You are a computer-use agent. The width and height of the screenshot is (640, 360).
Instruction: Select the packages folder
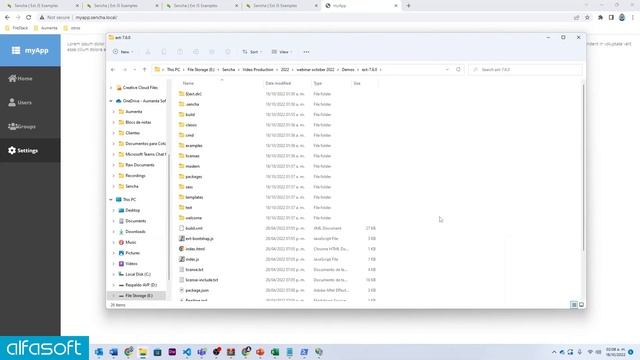193,177
